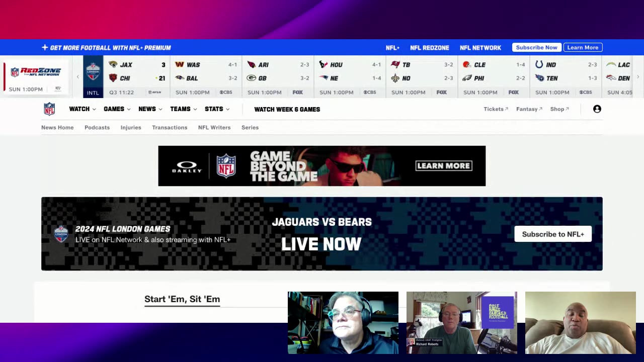Click the Learn More button in top bar
644x362 pixels.
pyautogui.click(x=583, y=47)
